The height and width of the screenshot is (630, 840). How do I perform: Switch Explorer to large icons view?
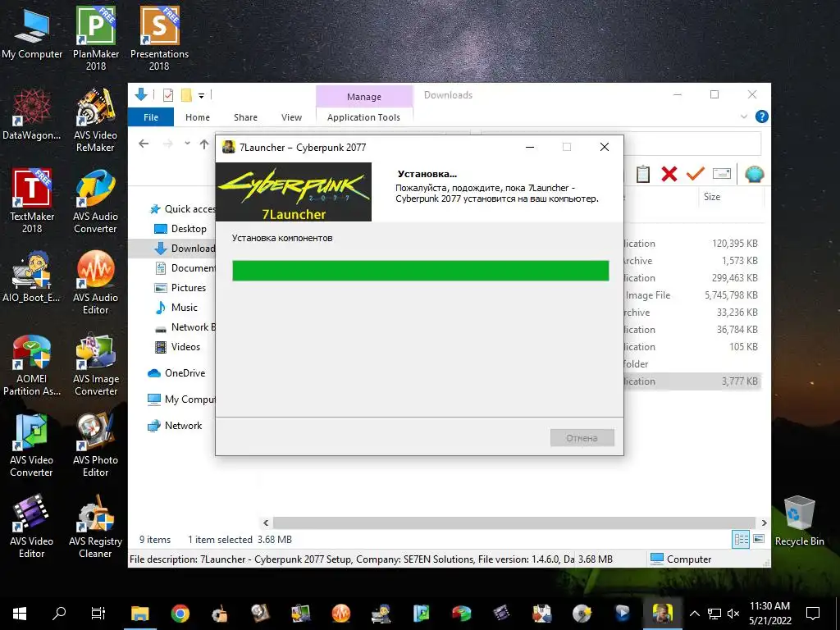click(x=759, y=540)
